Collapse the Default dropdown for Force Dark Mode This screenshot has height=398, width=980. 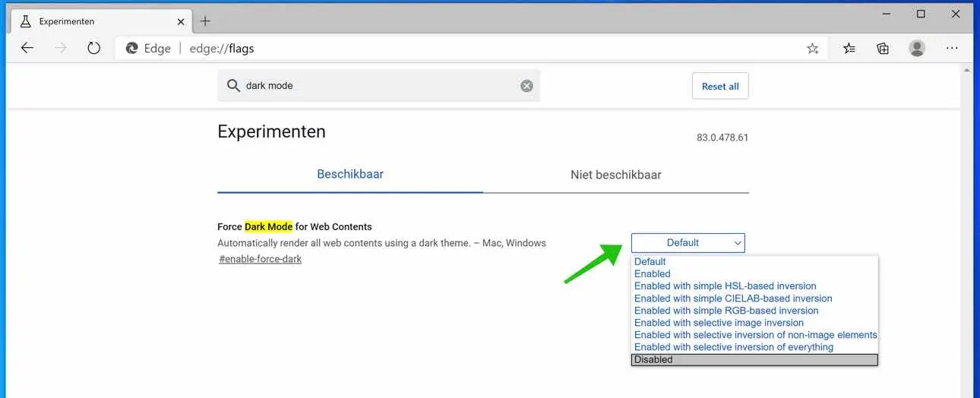(x=688, y=243)
